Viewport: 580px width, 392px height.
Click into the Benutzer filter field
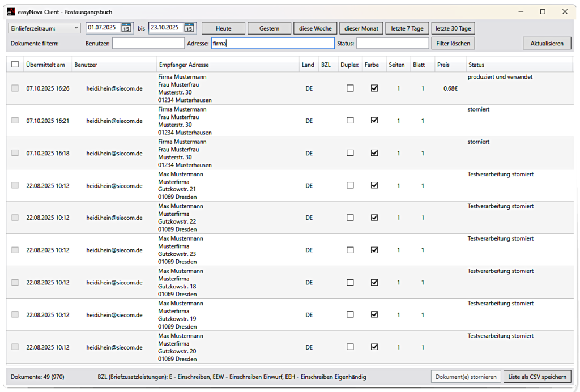click(148, 43)
